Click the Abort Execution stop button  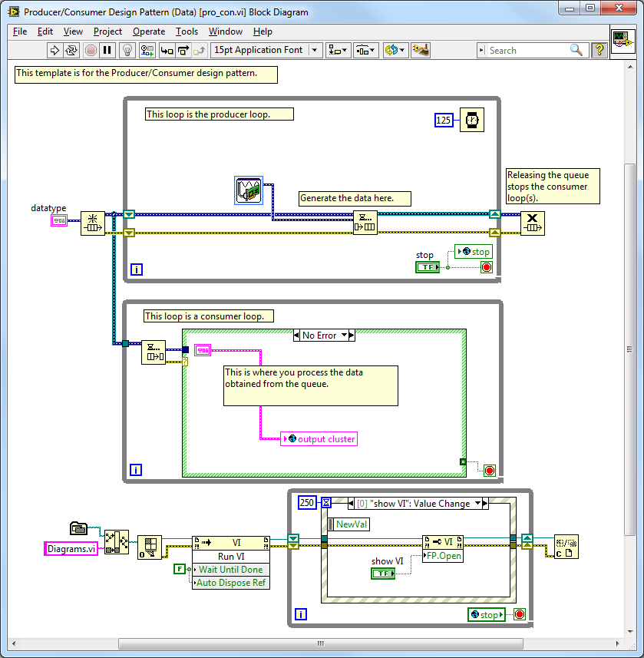point(91,51)
